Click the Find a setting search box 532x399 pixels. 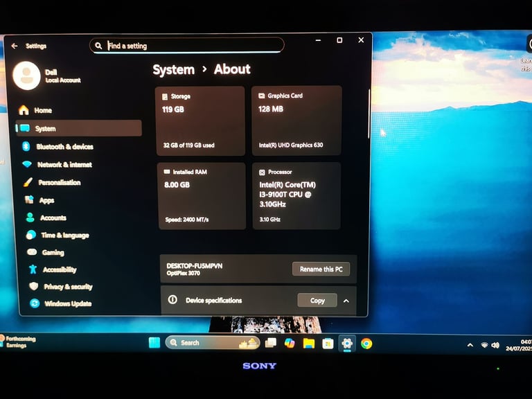(x=186, y=46)
